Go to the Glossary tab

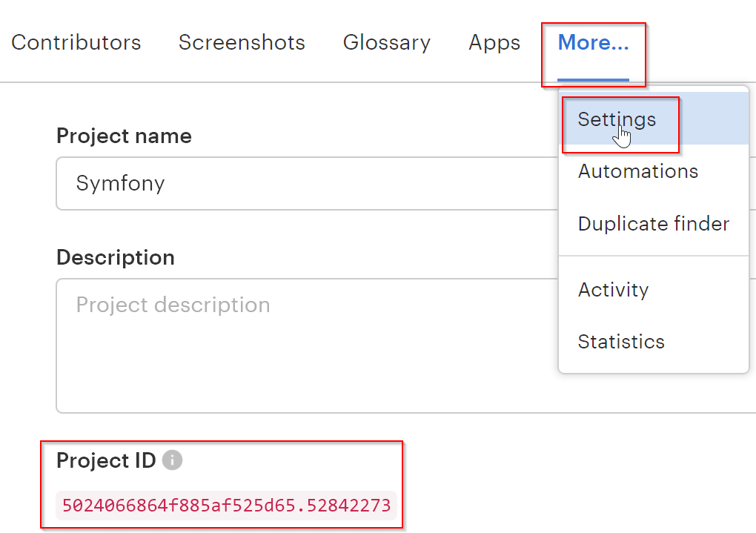click(x=386, y=43)
